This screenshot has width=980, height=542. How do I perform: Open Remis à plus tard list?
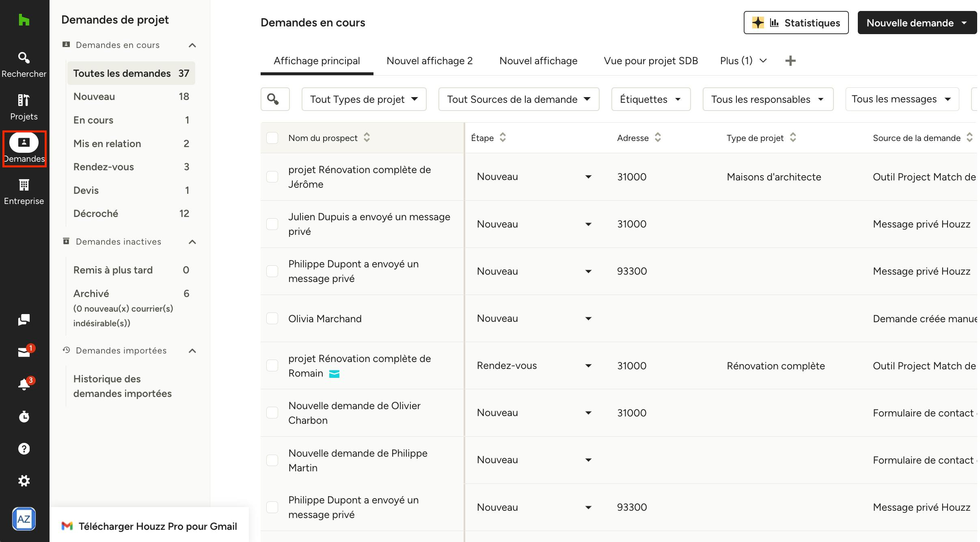coord(131,270)
